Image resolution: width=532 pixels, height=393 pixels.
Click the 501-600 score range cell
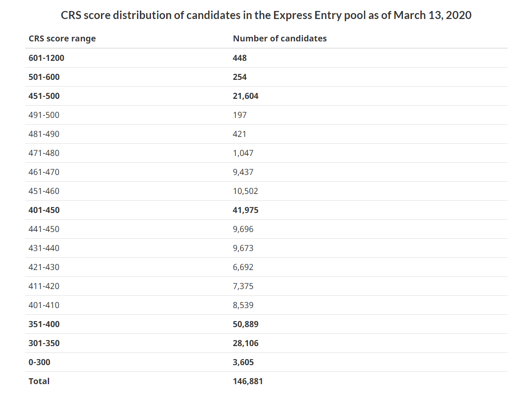(44, 77)
